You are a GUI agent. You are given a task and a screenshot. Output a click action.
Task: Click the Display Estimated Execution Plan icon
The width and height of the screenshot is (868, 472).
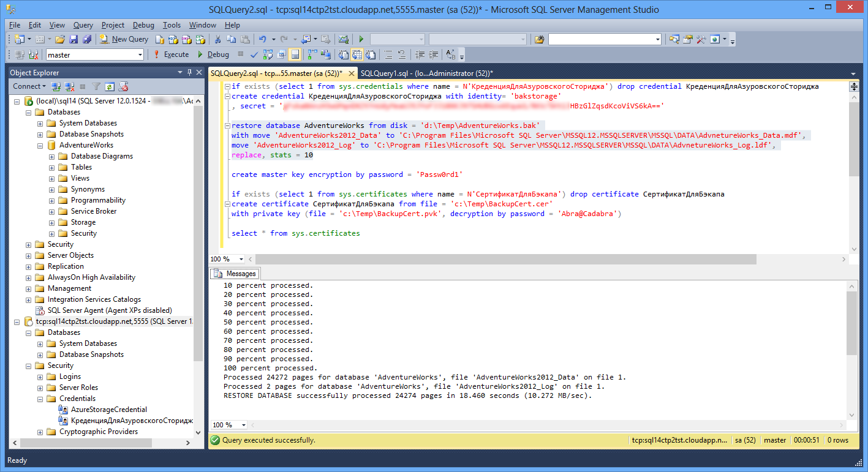[268, 54]
